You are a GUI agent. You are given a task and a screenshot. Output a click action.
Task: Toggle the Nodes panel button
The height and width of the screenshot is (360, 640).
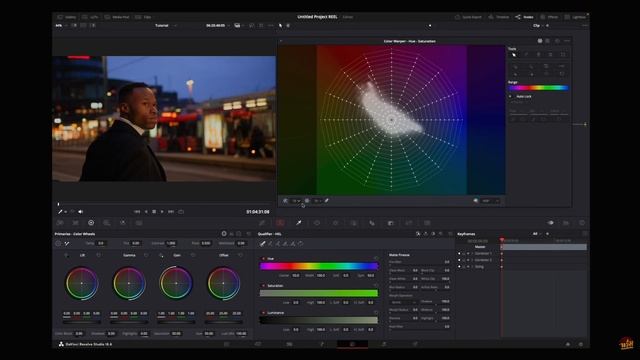(524, 17)
